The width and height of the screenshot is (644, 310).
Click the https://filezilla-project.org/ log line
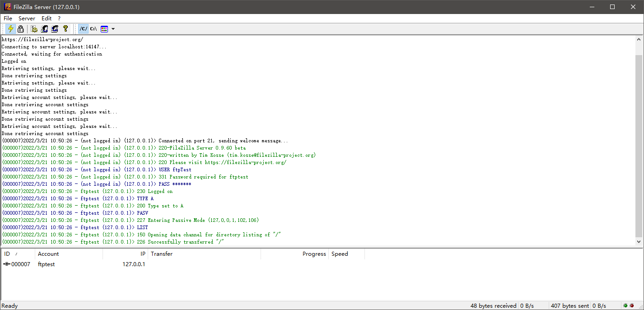pyautogui.click(x=42, y=39)
